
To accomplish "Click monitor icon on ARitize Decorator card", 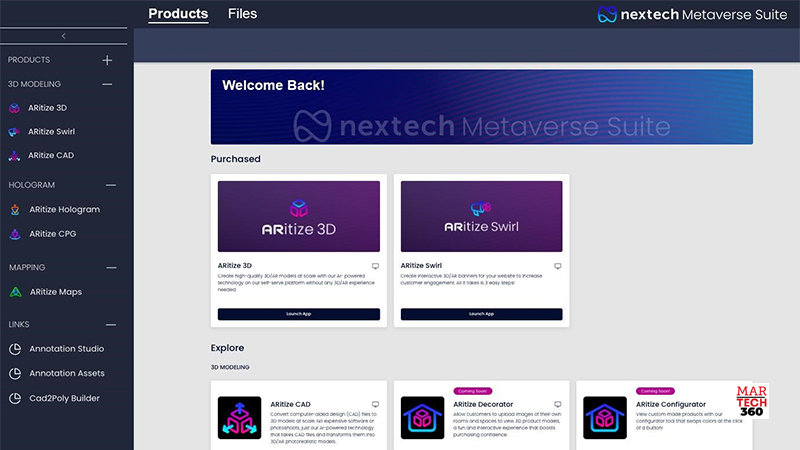I will coord(558,405).
